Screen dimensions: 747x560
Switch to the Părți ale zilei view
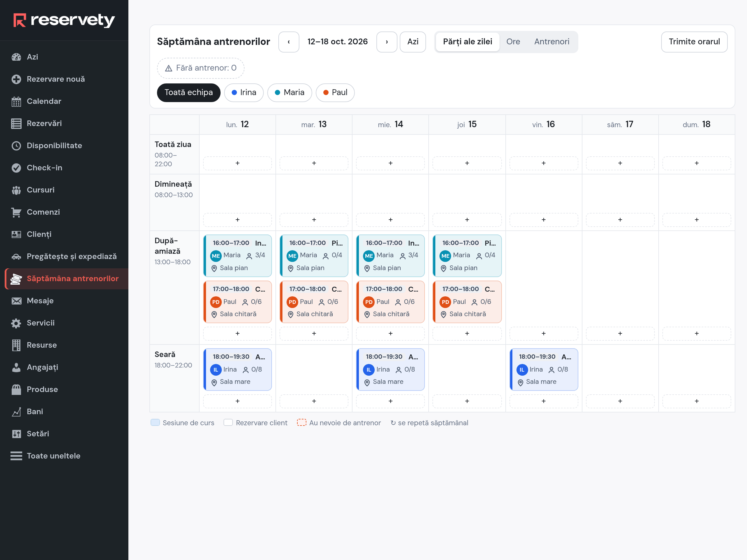coord(467,42)
